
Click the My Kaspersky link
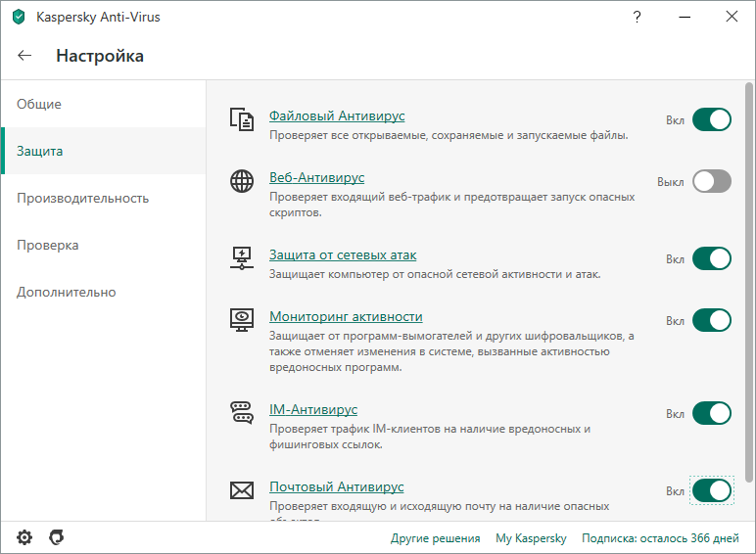[531, 538]
